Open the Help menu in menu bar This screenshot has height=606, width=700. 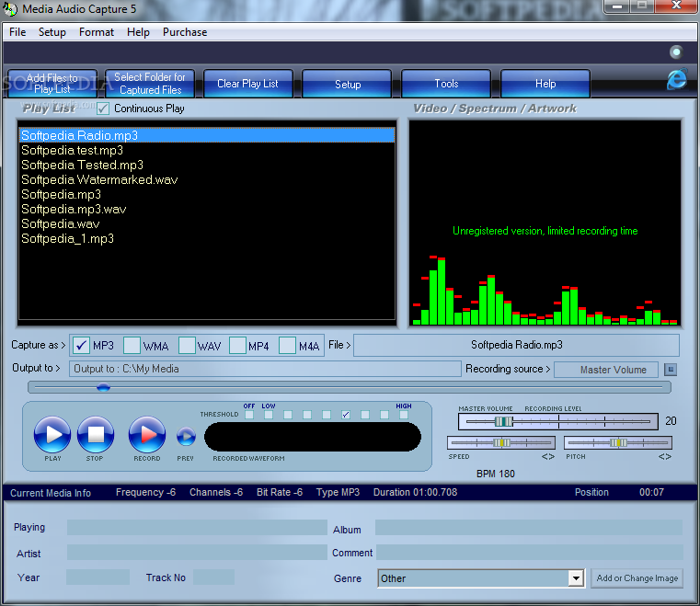[138, 32]
